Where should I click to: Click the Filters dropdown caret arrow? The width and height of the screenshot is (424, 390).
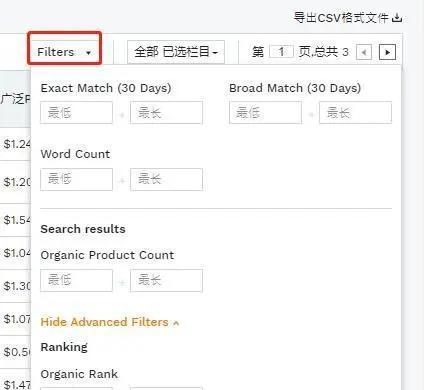[88, 53]
